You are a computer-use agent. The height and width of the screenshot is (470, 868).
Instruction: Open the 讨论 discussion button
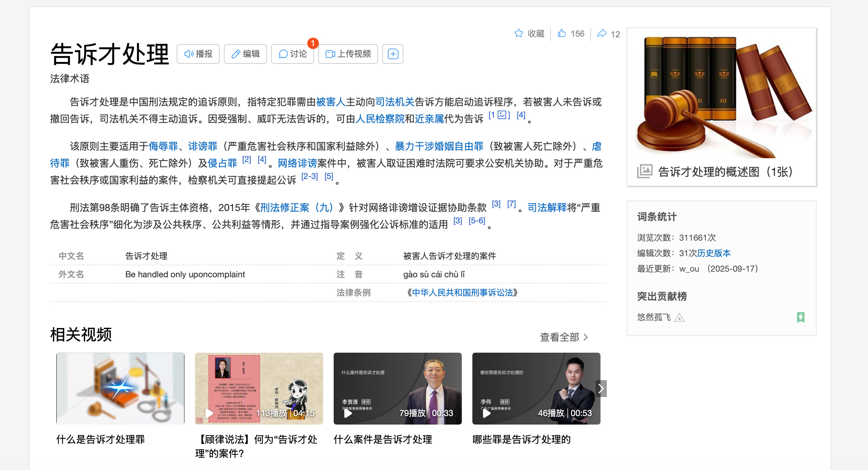[x=293, y=54]
